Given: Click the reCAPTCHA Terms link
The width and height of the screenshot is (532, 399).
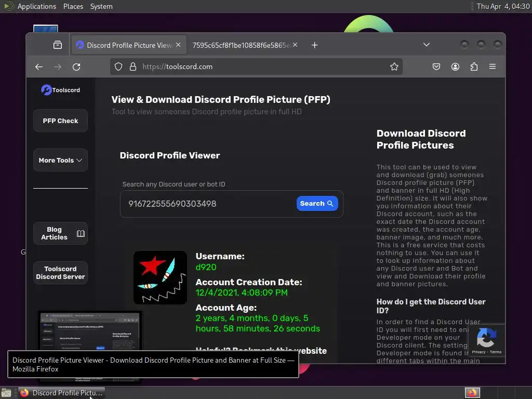Looking at the screenshot, I should [x=495, y=352].
